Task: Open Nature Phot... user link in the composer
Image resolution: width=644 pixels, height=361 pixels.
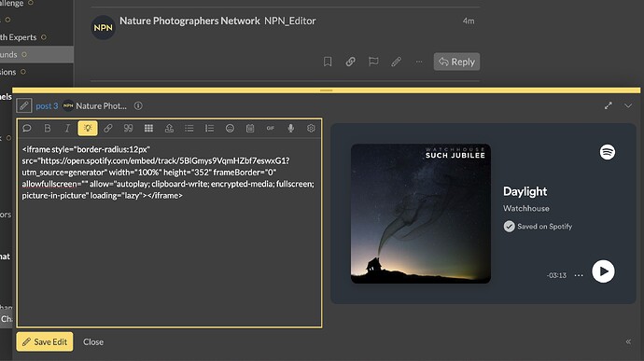Action: click(101, 106)
